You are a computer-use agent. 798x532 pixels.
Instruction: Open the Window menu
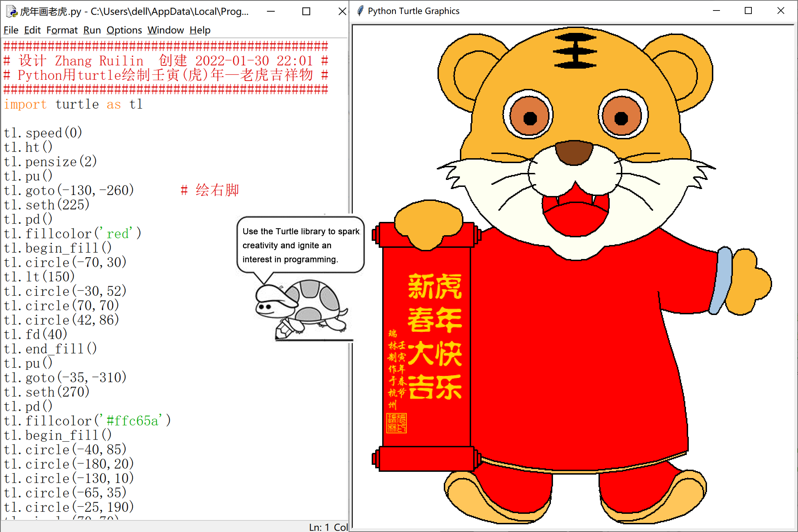point(166,30)
